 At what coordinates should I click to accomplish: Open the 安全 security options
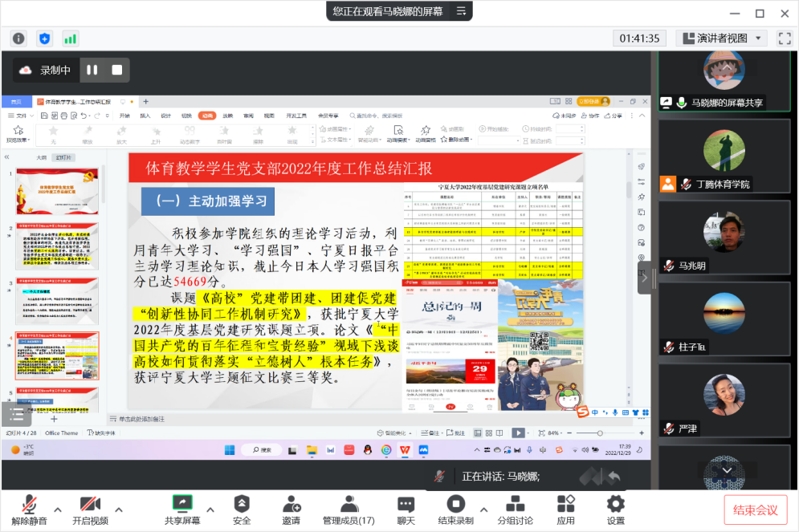pyautogui.click(x=242, y=510)
